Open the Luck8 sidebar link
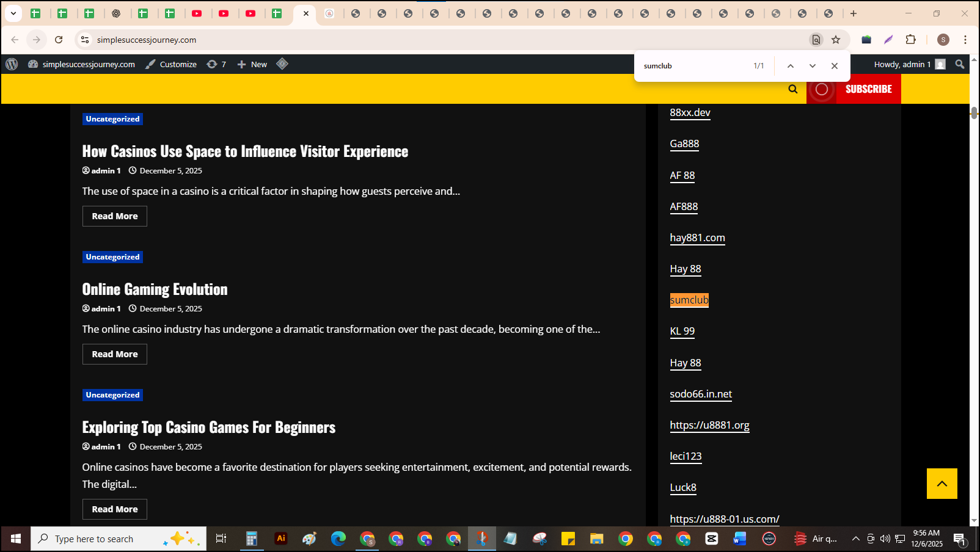The image size is (980, 552). 683,487
